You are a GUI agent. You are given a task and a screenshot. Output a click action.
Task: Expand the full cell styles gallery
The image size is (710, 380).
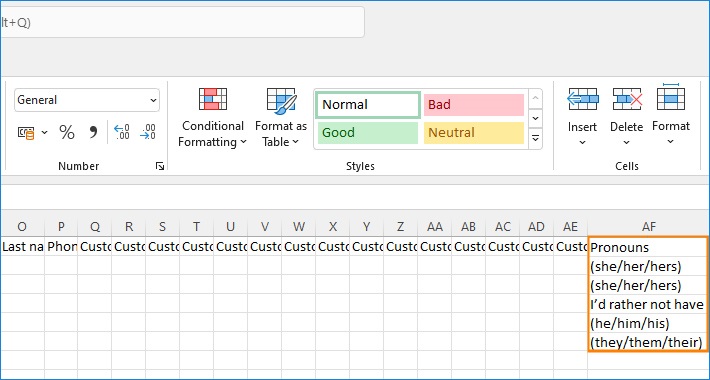click(535, 138)
